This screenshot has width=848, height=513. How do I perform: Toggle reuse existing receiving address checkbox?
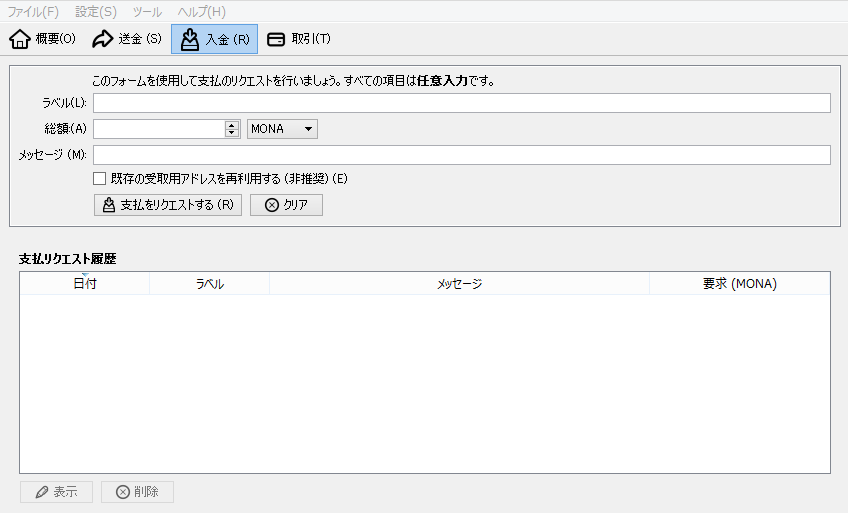[x=100, y=178]
